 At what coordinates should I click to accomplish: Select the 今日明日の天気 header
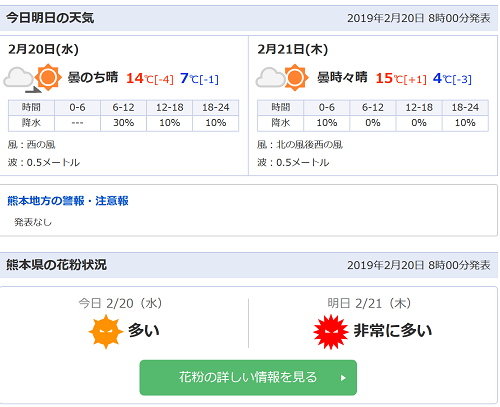[50, 18]
